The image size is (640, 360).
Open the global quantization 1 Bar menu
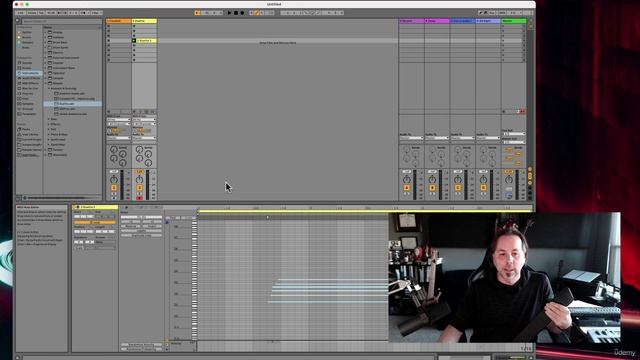[x=96, y=13]
